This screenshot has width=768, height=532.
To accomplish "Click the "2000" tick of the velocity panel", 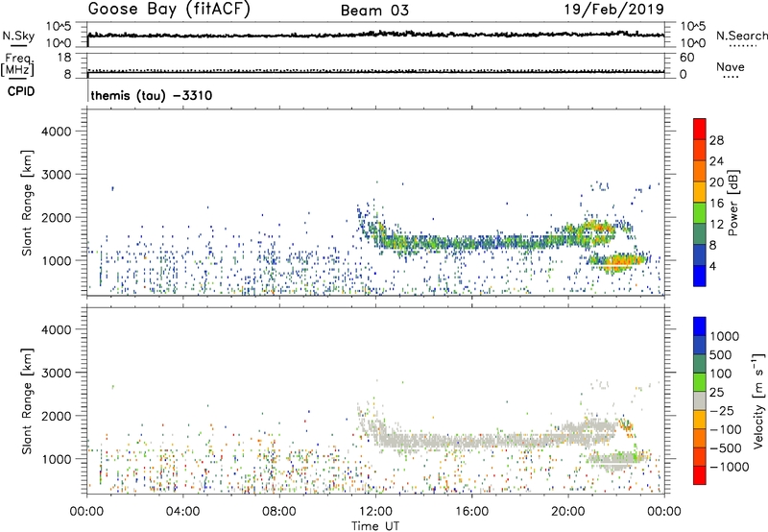I will (56, 416).
